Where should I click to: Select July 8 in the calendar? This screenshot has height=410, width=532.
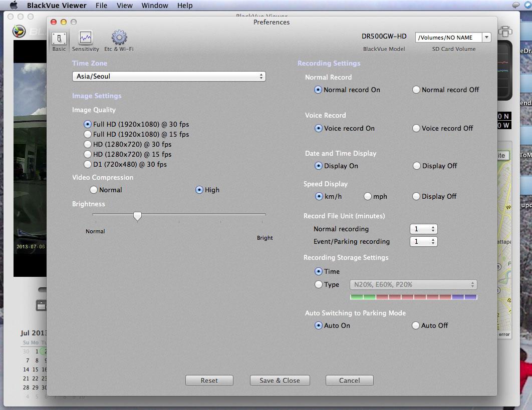click(37, 360)
